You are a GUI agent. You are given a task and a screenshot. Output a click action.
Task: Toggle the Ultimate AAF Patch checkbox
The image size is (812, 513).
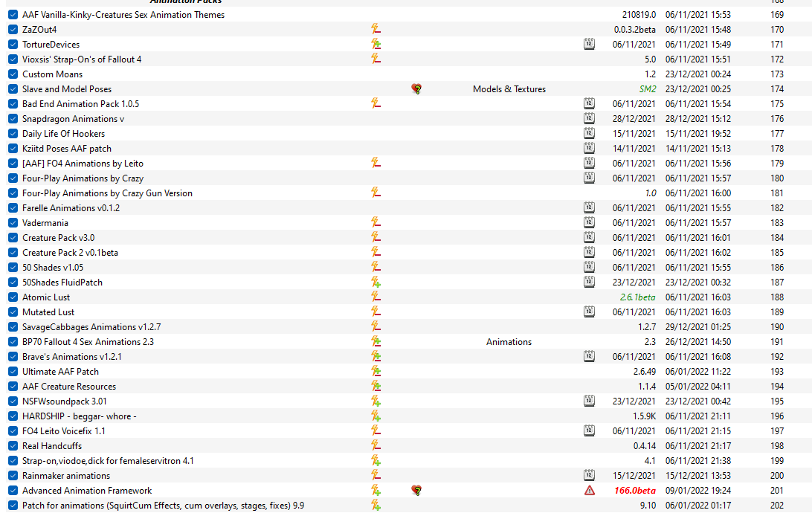(x=13, y=372)
